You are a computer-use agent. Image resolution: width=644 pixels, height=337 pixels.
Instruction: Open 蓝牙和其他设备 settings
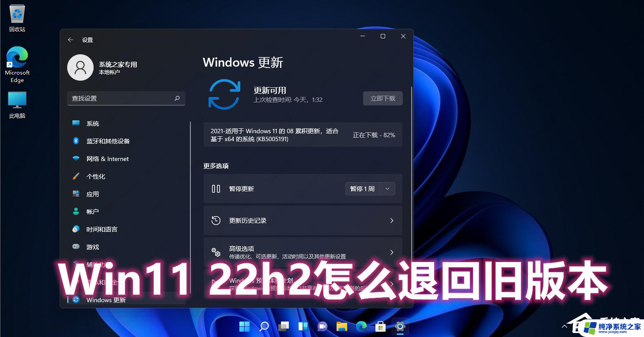pos(126,141)
